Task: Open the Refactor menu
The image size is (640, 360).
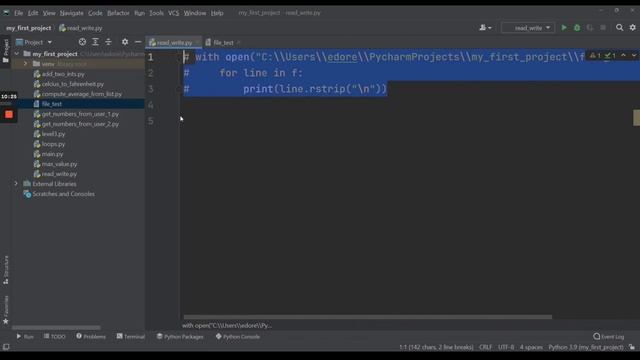Action: [x=118, y=13]
